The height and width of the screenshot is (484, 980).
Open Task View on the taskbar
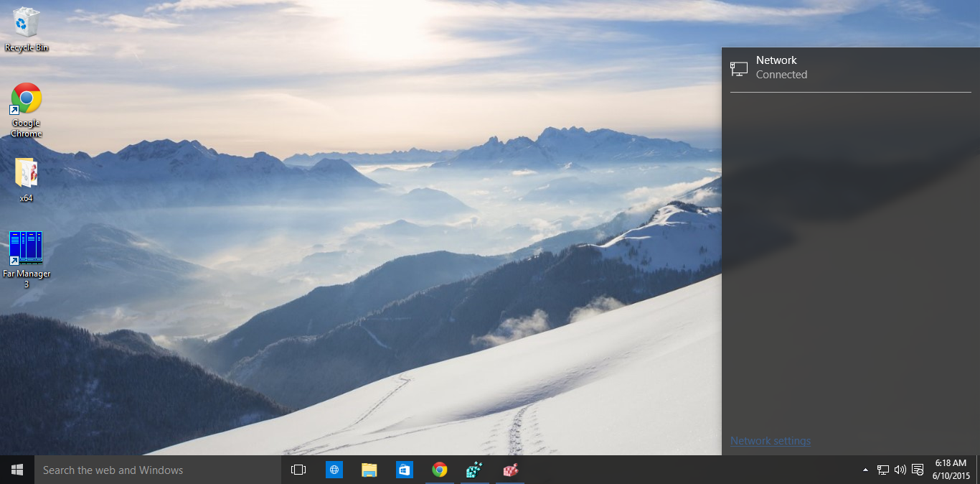point(298,470)
